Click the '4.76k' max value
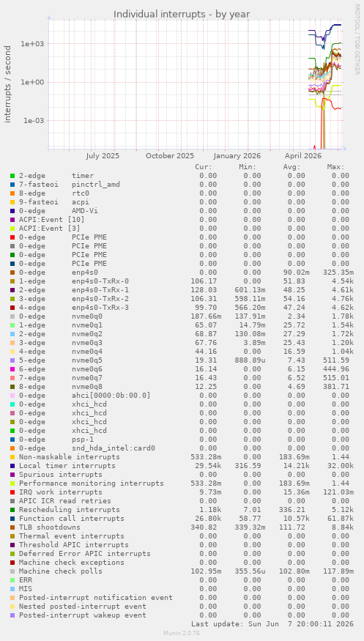This screenshot has width=364, height=641. pos(343,299)
